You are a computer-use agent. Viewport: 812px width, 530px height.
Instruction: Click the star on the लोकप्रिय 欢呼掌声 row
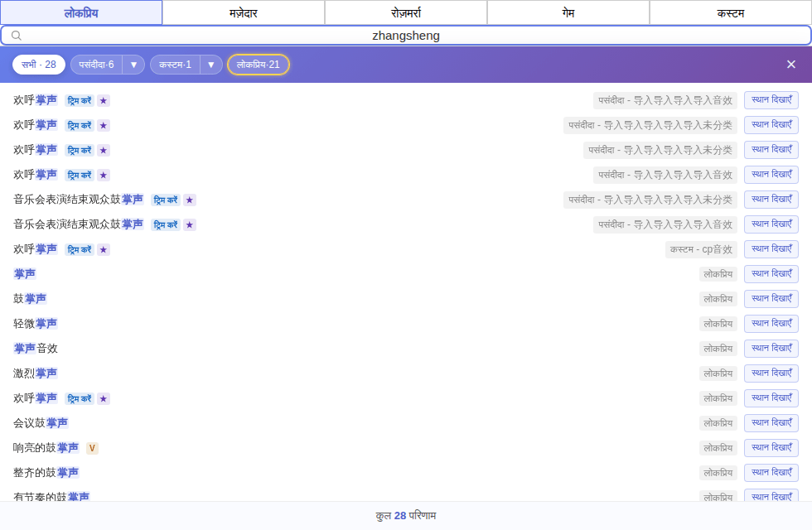[104, 398]
